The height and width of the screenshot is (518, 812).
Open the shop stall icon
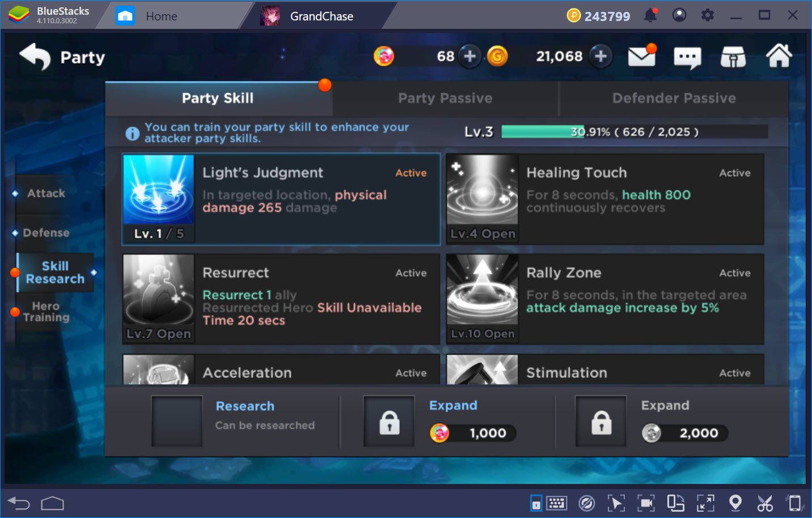tap(733, 57)
